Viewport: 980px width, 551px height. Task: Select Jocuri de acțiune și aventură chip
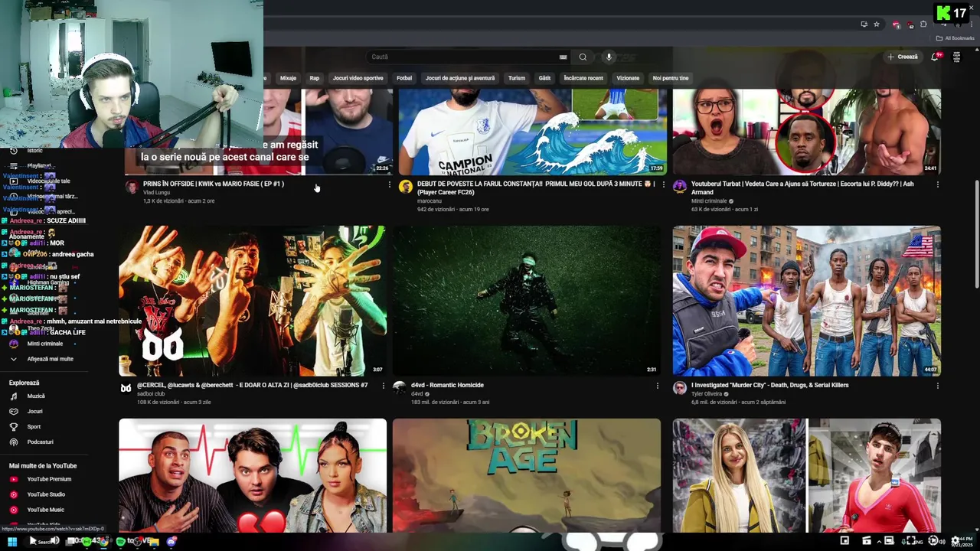point(460,78)
